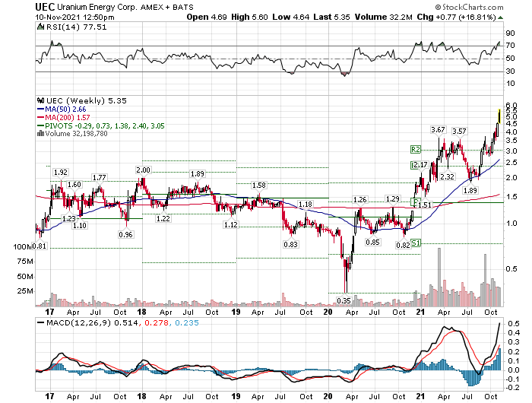Click the 1.18 price label

point(305,204)
